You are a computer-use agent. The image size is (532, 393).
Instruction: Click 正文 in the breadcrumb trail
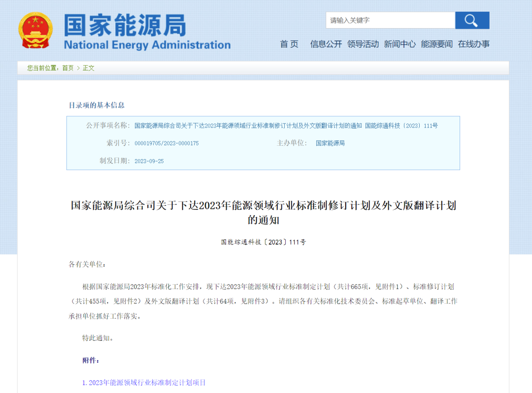89,68
